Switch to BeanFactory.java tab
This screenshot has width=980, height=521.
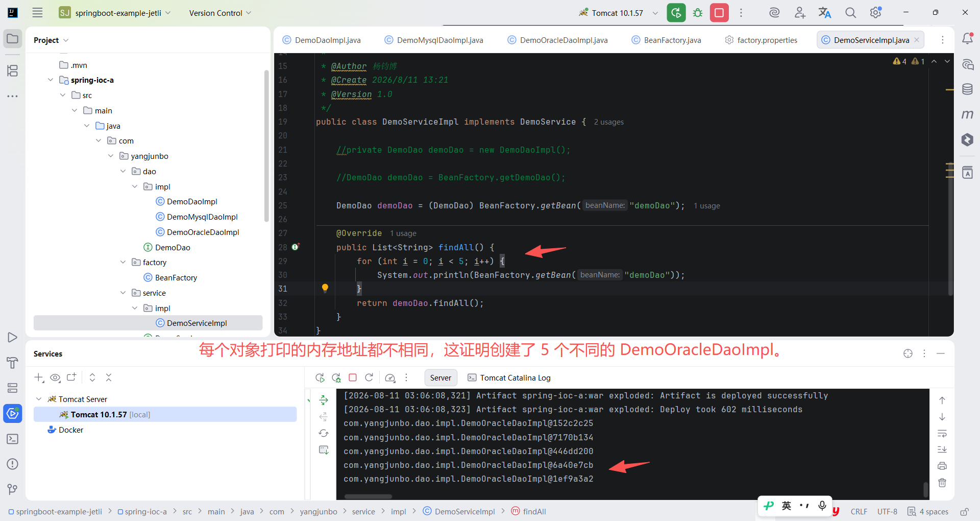pos(667,40)
